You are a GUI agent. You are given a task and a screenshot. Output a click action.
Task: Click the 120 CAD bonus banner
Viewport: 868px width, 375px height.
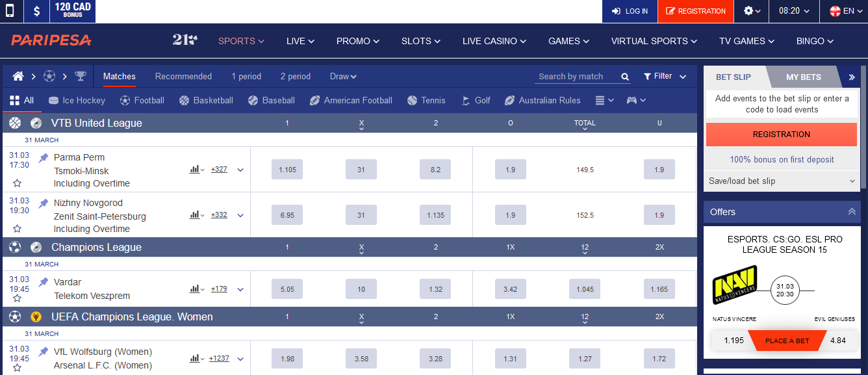[72, 11]
